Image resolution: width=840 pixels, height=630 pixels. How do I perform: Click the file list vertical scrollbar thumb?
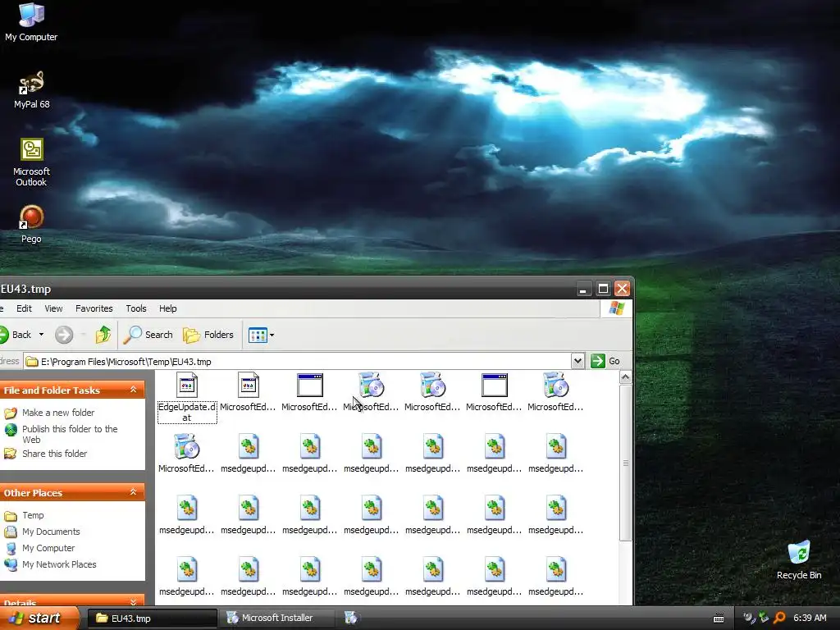pos(625,463)
